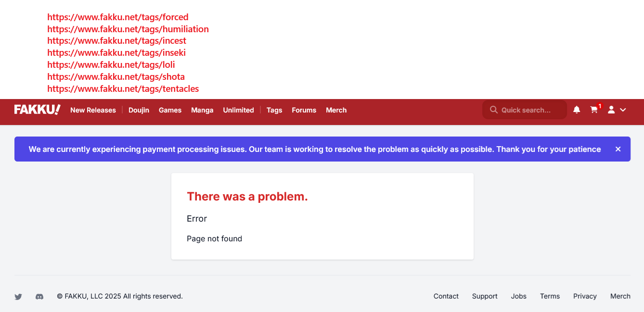Click the payment processing issues banner text
This screenshot has width=644, height=312.
click(315, 149)
